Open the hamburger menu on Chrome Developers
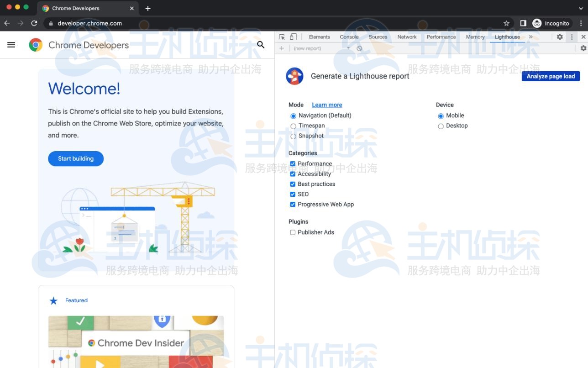Screen dimensions: 588x368 pyautogui.click(x=11, y=45)
